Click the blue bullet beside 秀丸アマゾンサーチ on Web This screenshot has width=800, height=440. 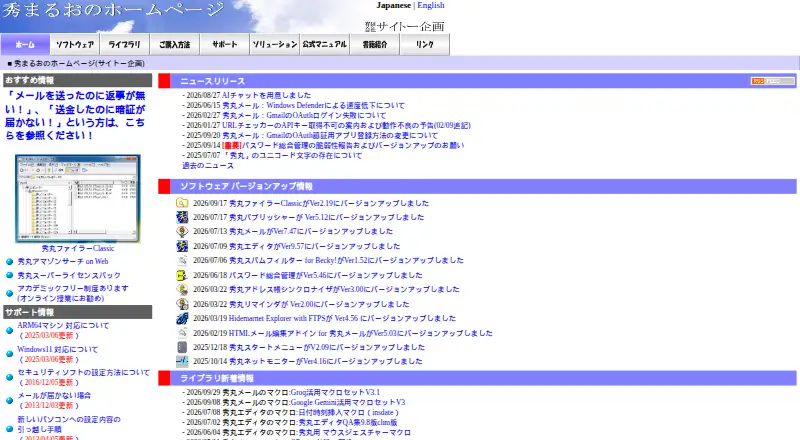(x=9, y=262)
